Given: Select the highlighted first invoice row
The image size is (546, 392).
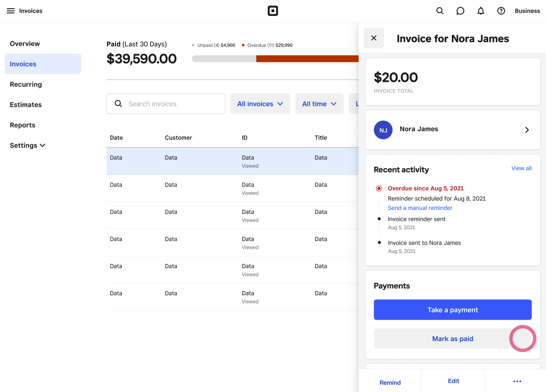Looking at the screenshot, I should pyautogui.click(x=233, y=161).
